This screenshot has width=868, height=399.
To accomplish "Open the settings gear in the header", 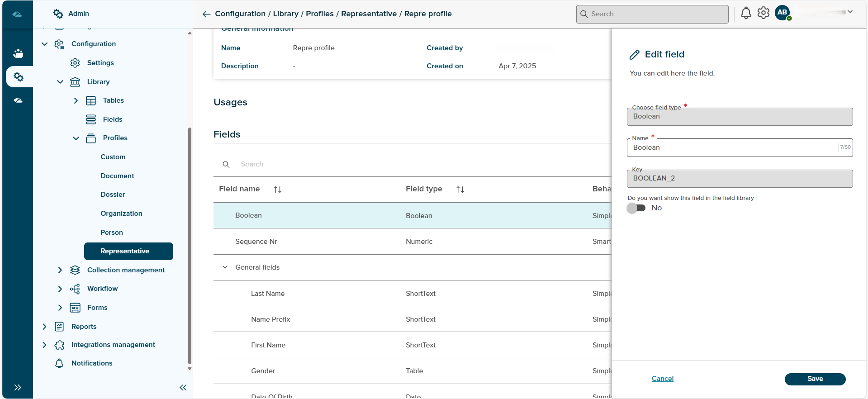I will [x=764, y=13].
